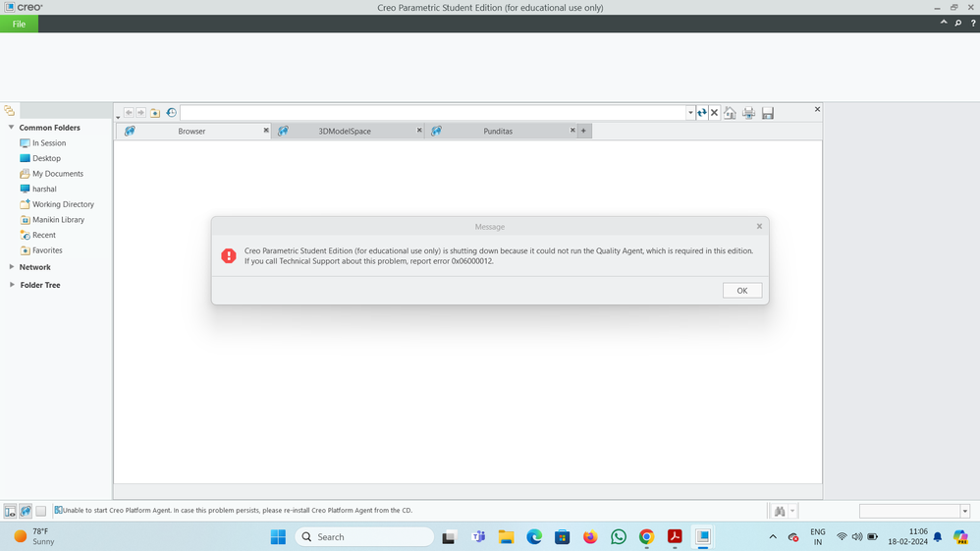
Task: Print the browser page
Action: pos(749,113)
